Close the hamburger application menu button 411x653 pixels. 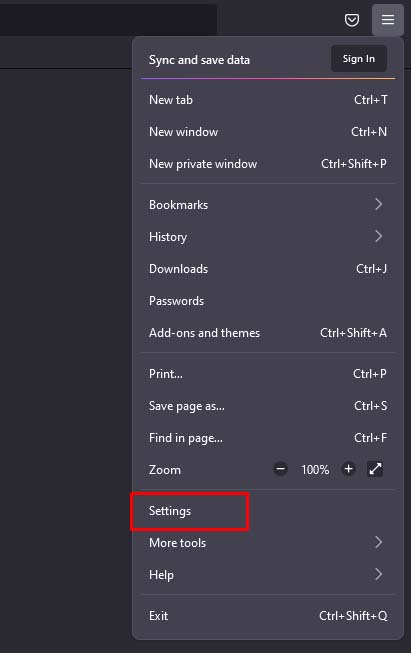pyautogui.click(x=388, y=20)
